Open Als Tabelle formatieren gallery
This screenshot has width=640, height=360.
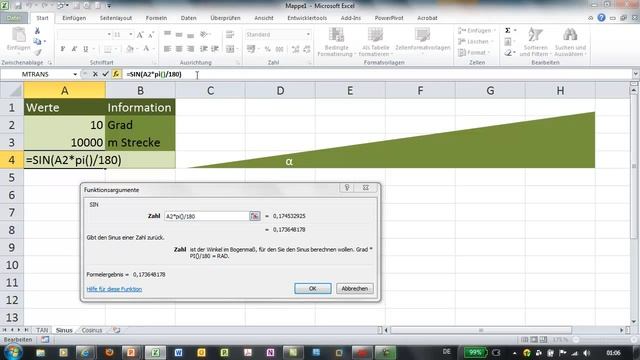tap(375, 42)
